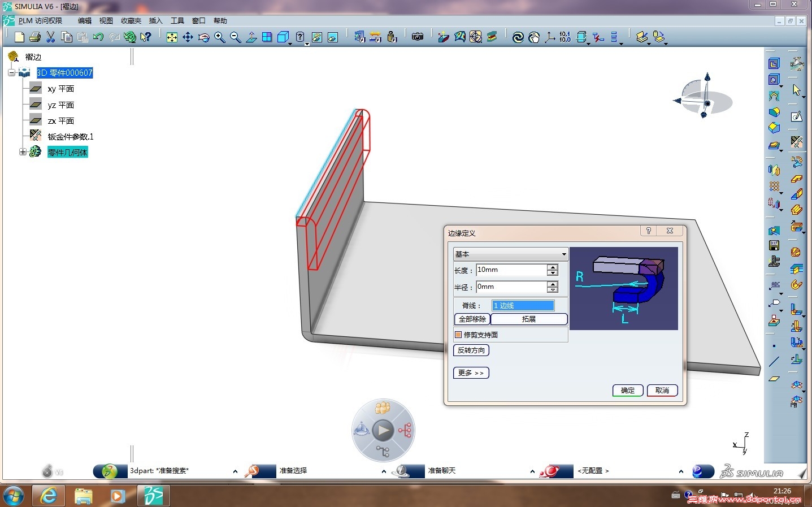
Task: Click the 长度 input field
Action: click(511, 270)
